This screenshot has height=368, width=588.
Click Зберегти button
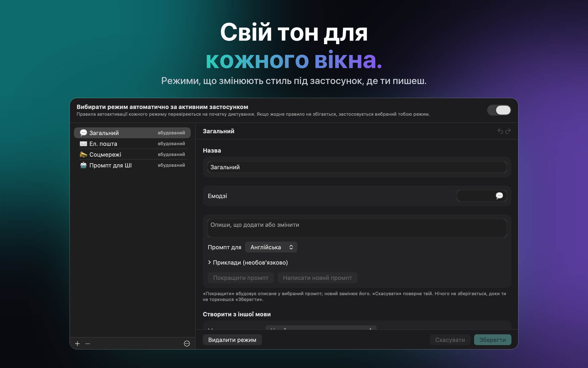click(x=492, y=340)
